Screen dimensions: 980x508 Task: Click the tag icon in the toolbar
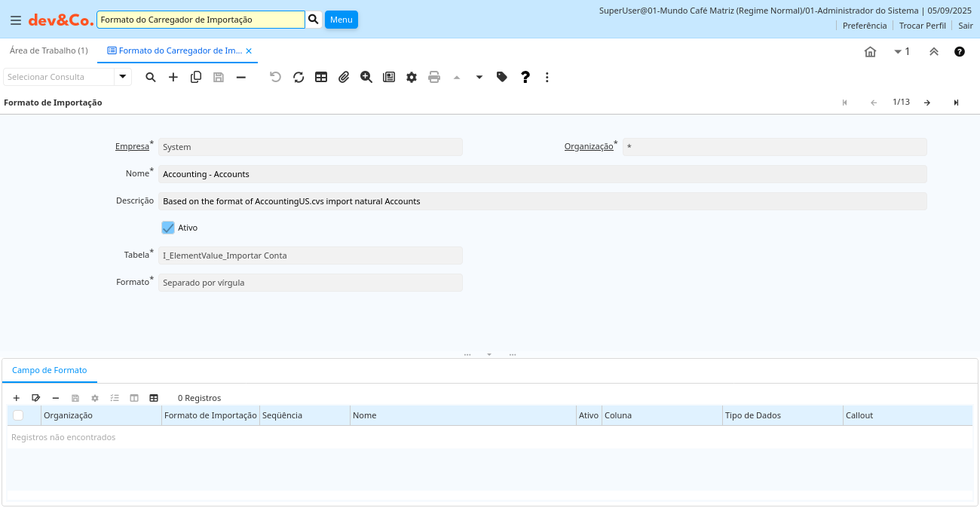coord(502,77)
